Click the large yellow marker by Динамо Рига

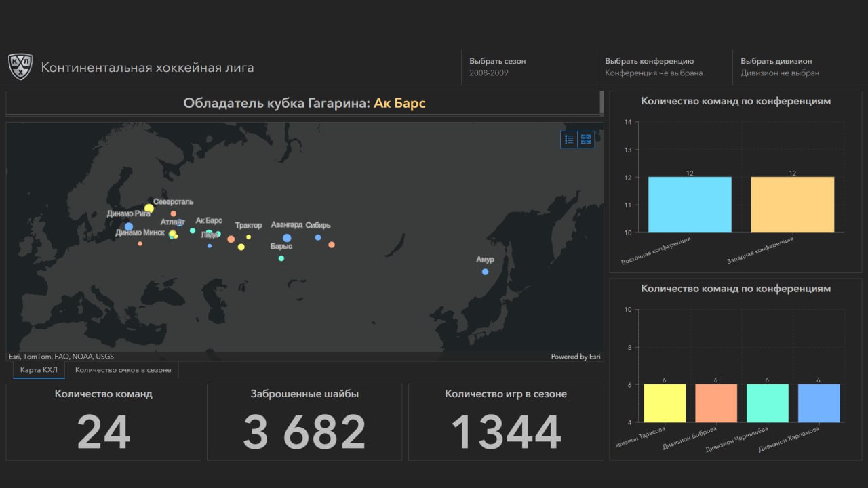click(x=149, y=208)
